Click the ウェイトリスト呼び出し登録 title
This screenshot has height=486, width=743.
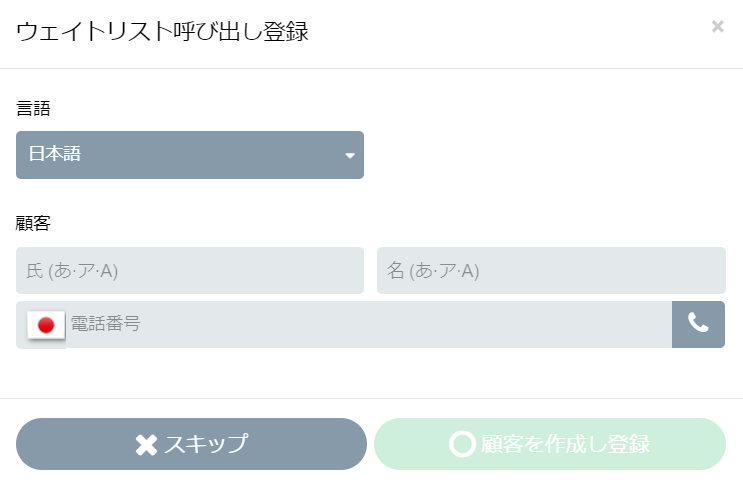pos(162,32)
